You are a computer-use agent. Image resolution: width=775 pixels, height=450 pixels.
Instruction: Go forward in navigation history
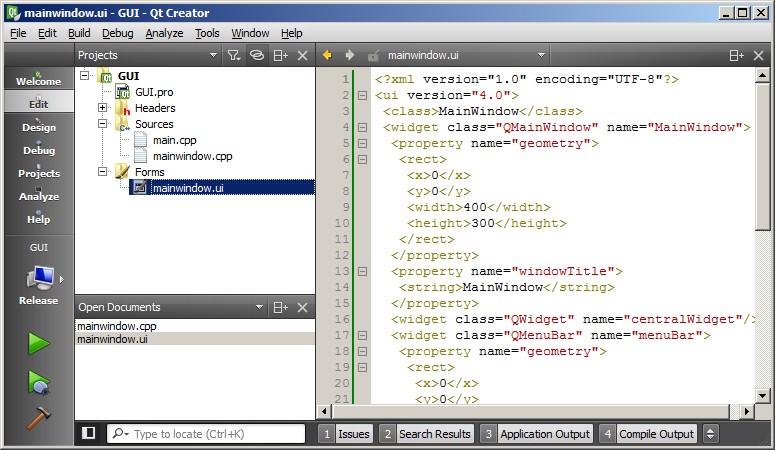pos(349,55)
